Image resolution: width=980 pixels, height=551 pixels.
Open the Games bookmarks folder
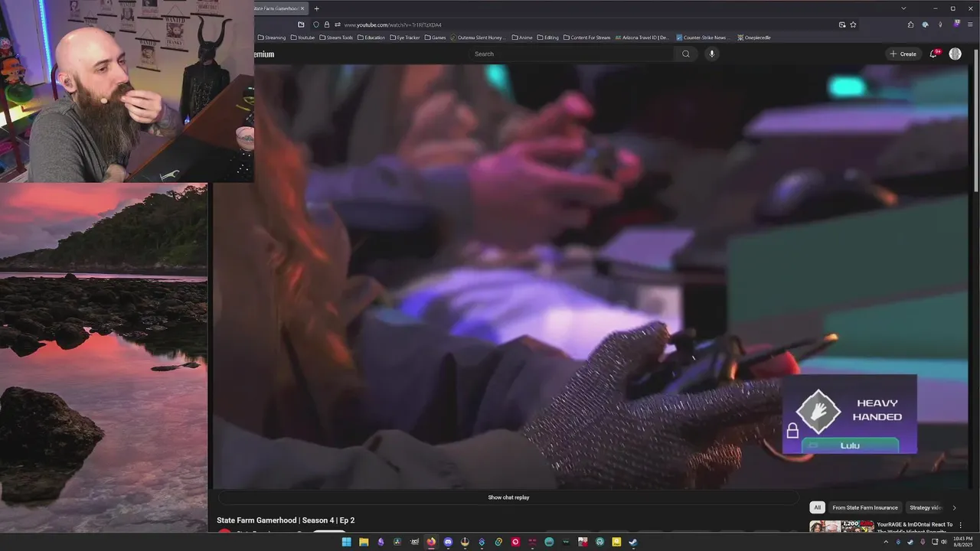[x=435, y=37]
